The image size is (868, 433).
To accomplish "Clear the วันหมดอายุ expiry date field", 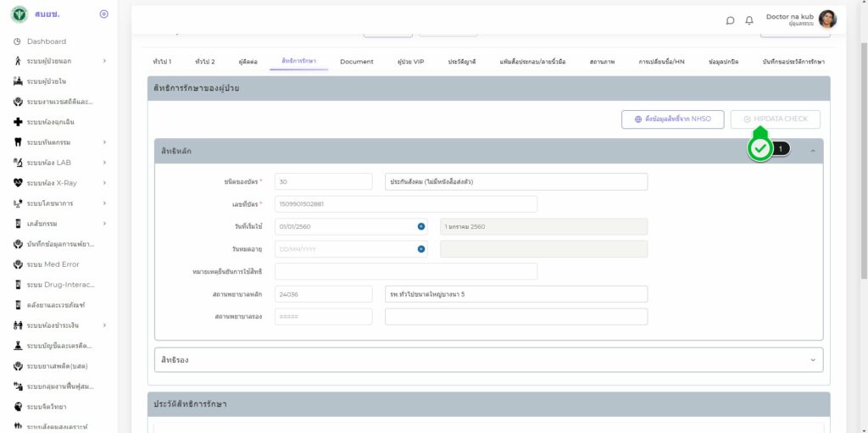I will coord(421,249).
